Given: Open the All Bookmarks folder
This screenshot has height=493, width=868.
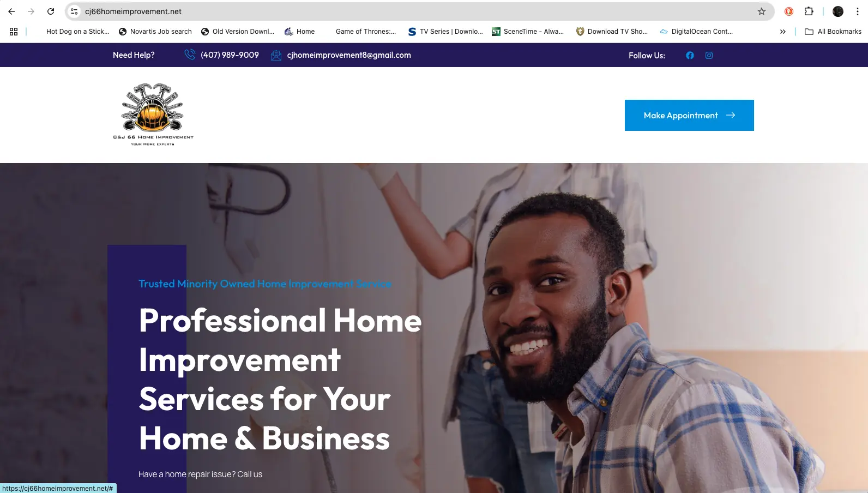Looking at the screenshot, I should click(833, 32).
